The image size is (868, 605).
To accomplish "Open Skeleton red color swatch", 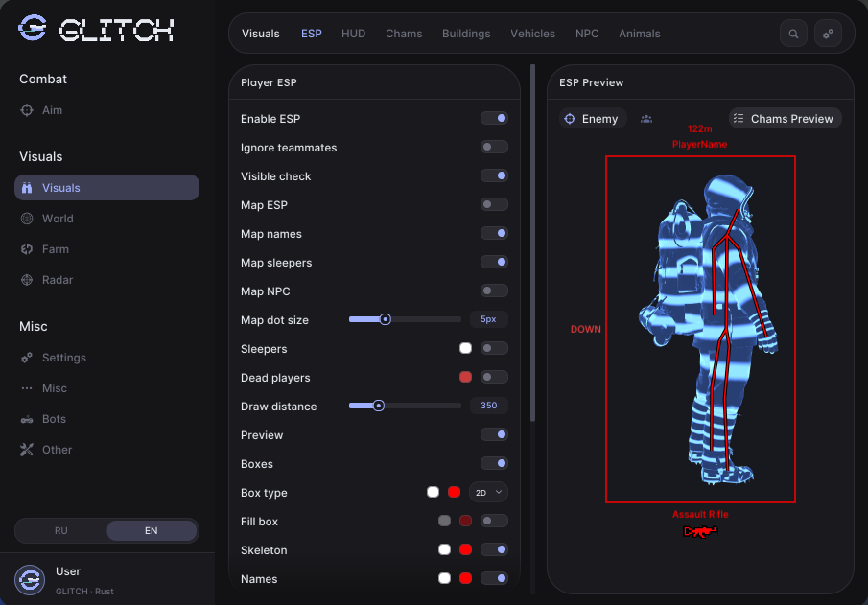I will (465, 549).
